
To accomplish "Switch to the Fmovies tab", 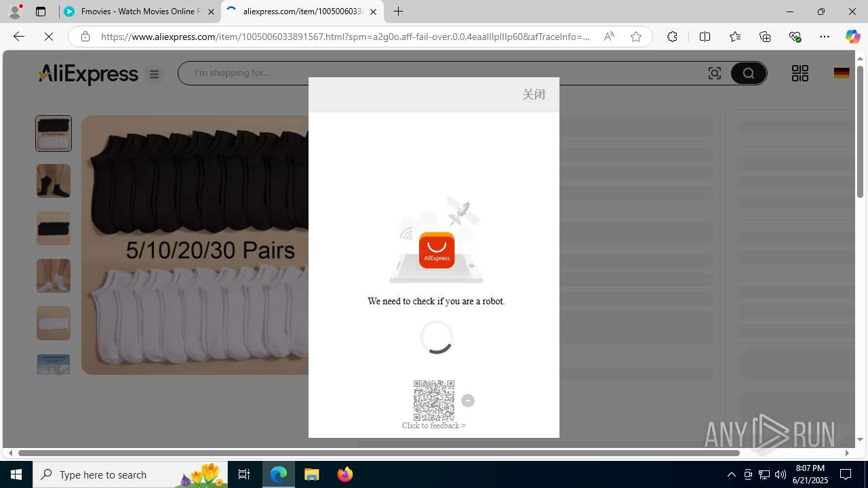I will click(x=140, y=12).
